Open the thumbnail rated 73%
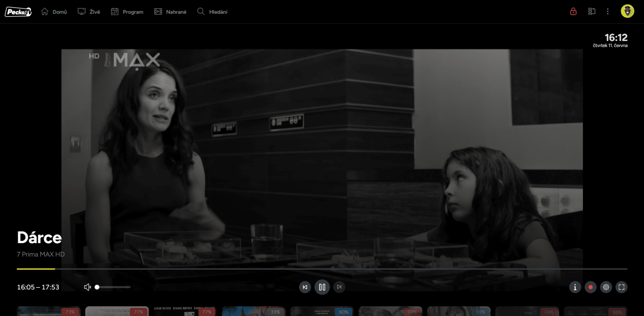The height and width of the screenshot is (316, 644). click(49, 311)
